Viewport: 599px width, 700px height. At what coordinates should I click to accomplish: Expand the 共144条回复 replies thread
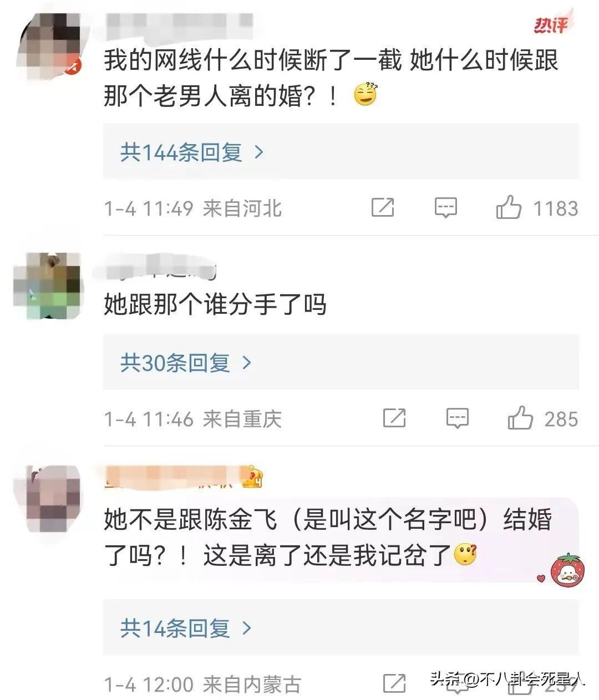(x=192, y=152)
